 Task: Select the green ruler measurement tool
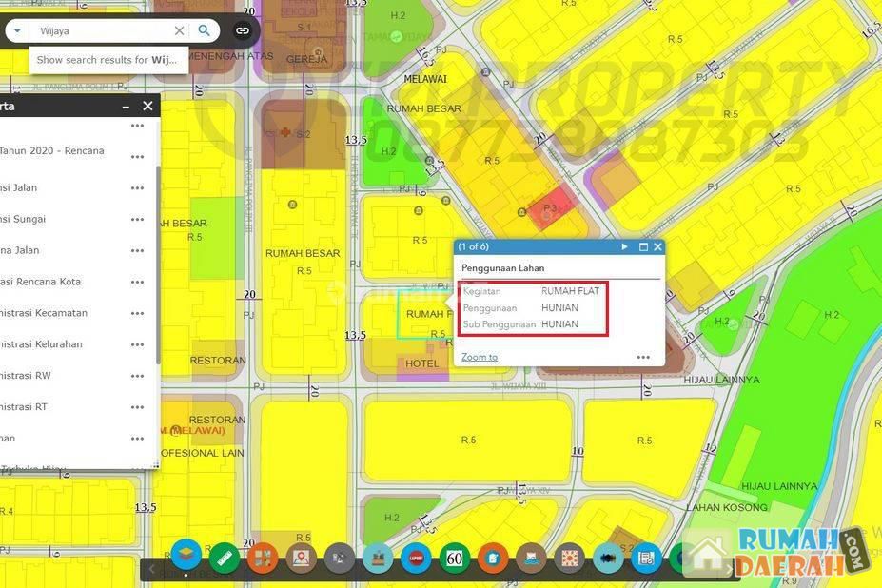[224, 558]
